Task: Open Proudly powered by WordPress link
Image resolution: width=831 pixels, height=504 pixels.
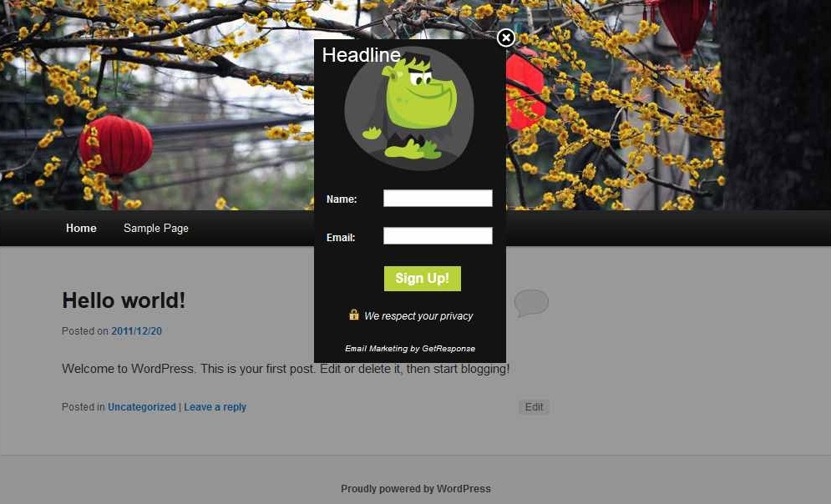Action: (416, 489)
